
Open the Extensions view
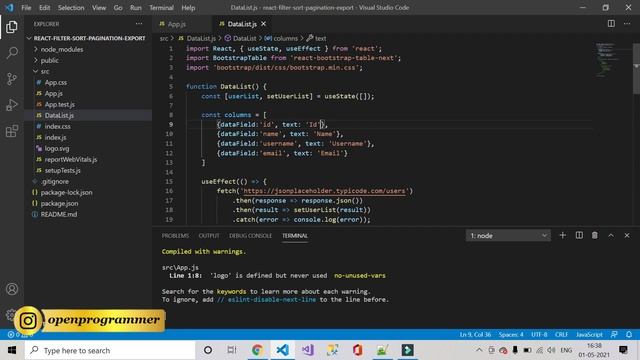click(12, 131)
